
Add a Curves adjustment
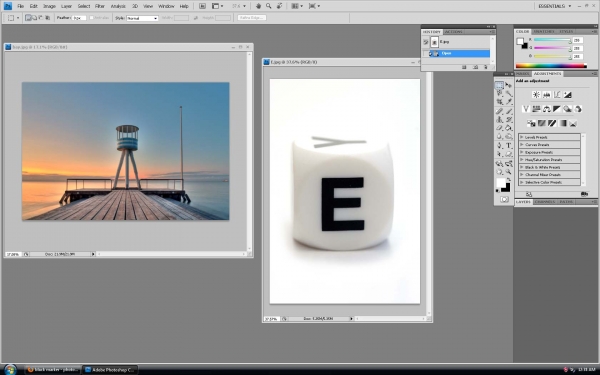point(557,95)
